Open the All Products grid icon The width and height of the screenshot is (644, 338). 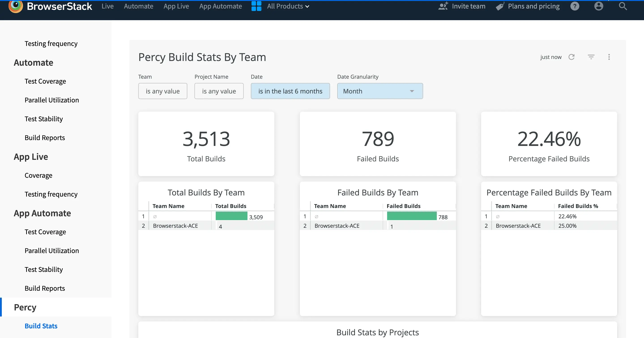click(x=256, y=6)
